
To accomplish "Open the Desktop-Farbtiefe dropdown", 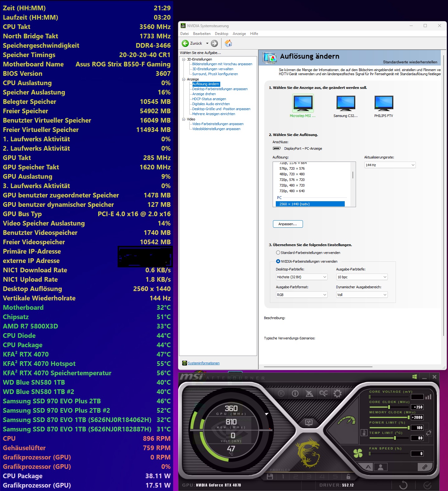I will (302, 277).
